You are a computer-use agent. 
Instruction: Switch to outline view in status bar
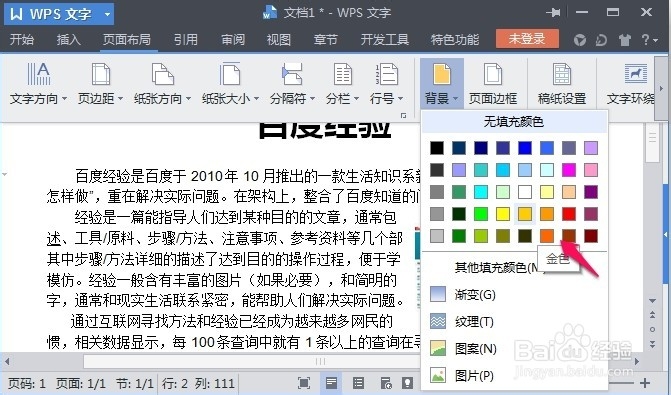[x=359, y=383]
